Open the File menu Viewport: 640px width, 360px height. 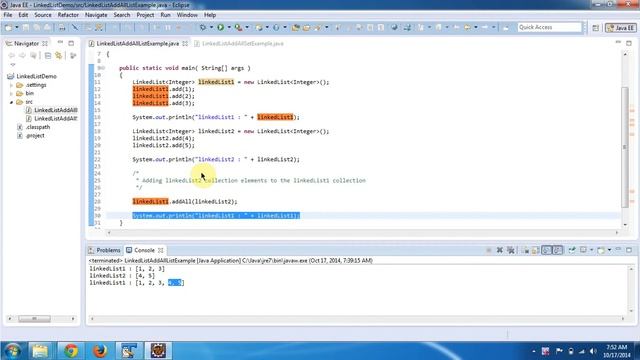click(x=8, y=15)
